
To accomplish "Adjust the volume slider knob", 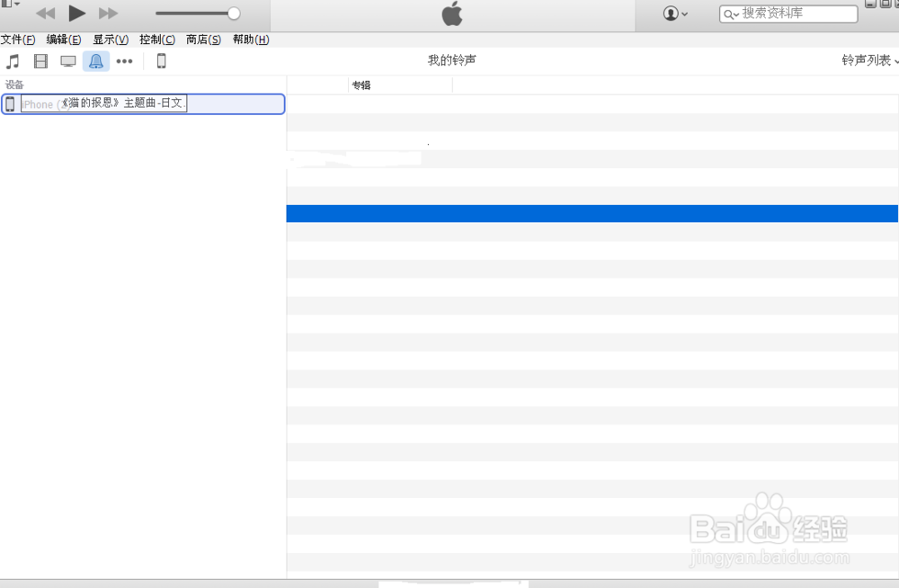I will click(x=234, y=13).
